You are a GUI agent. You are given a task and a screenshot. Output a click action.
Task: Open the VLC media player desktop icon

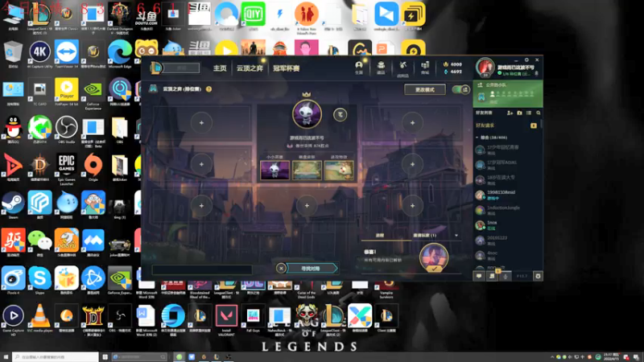(39, 319)
